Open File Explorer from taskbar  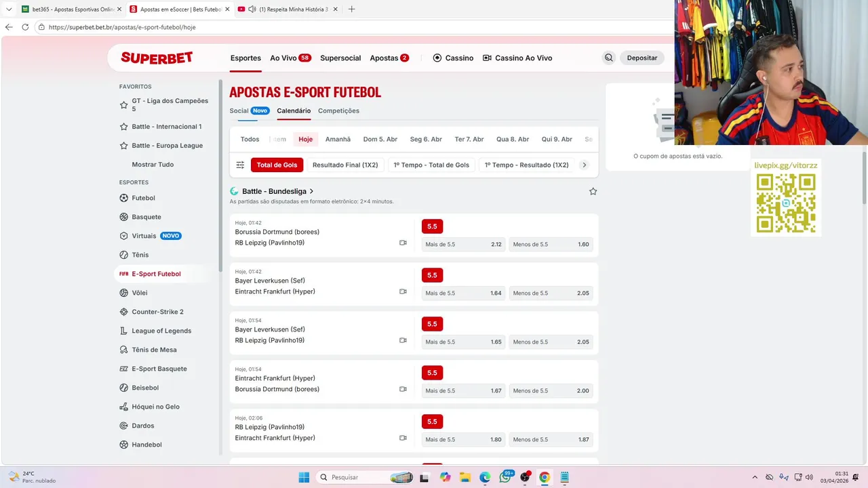click(x=465, y=477)
